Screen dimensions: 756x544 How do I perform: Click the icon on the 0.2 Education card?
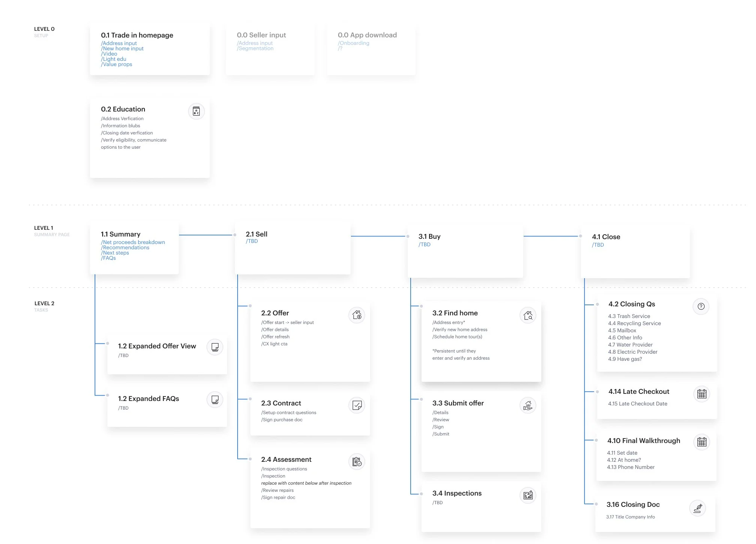196,111
